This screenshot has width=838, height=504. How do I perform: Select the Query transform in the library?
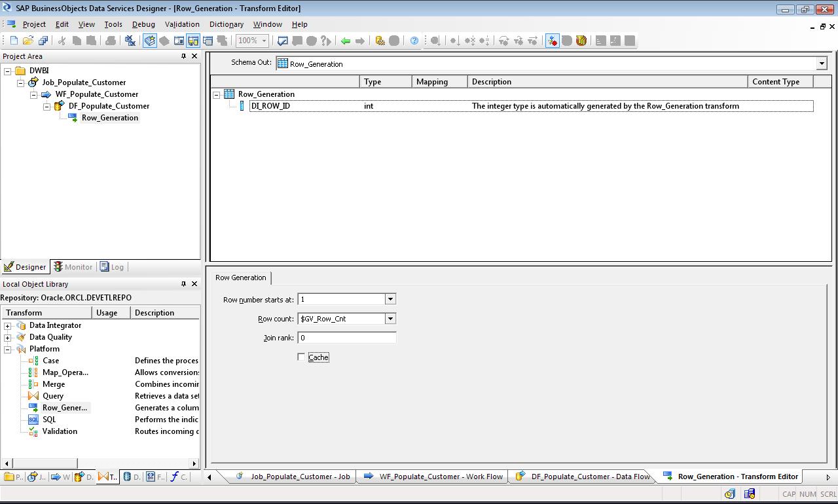click(53, 396)
